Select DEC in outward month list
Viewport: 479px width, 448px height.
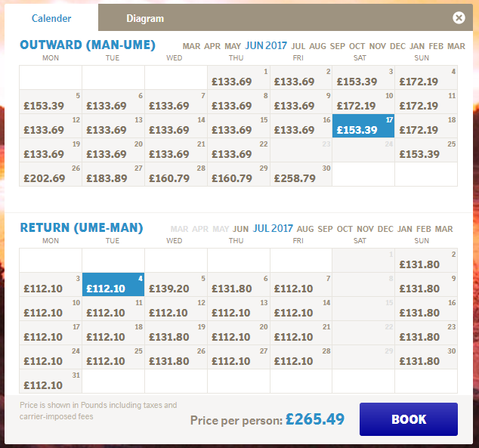pyautogui.click(x=397, y=46)
